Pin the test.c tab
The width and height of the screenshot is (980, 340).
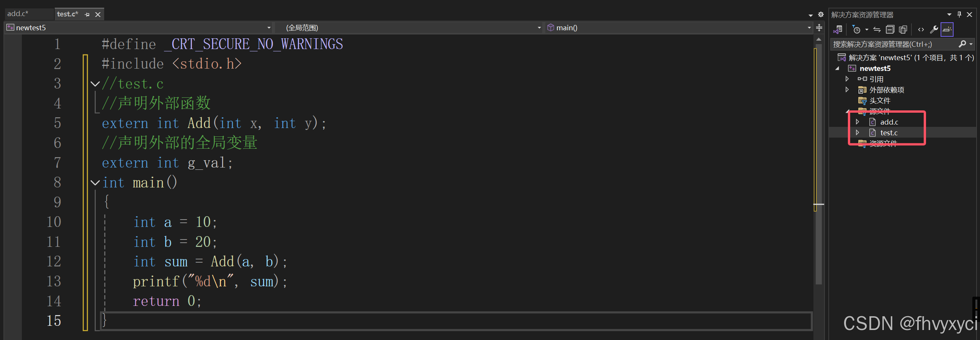pyautogui.click(x=87, y=15)
